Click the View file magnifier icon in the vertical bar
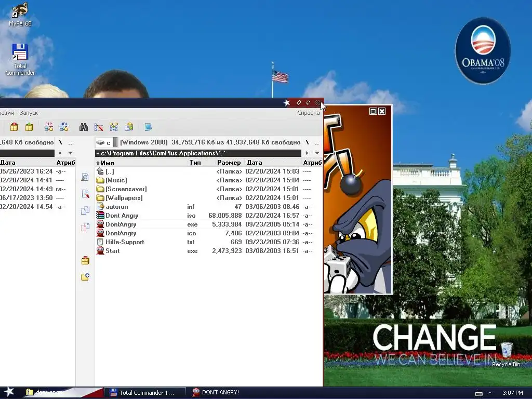This screenshot has height=399, width=532. click(85, 178)
